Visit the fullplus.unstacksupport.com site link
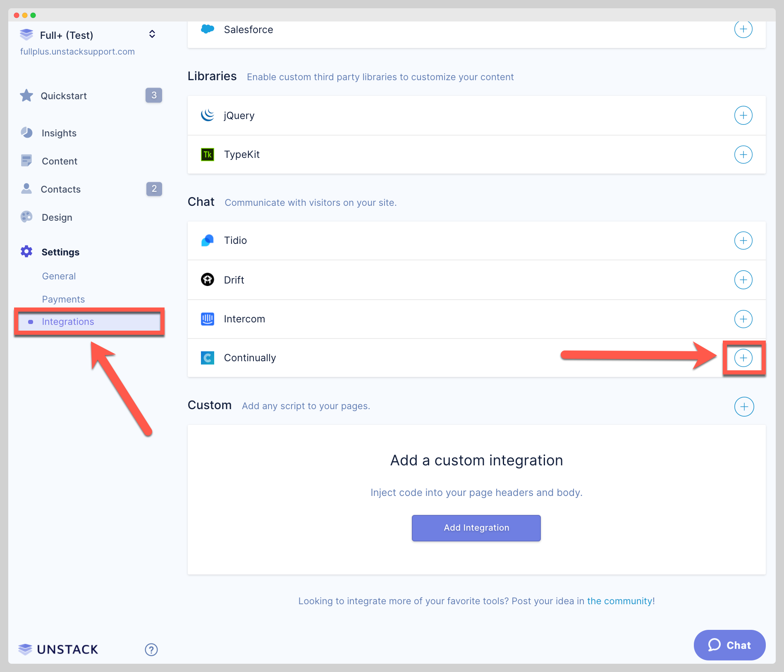784x672 pixels. pyautogui.click(x=77, y=52)
